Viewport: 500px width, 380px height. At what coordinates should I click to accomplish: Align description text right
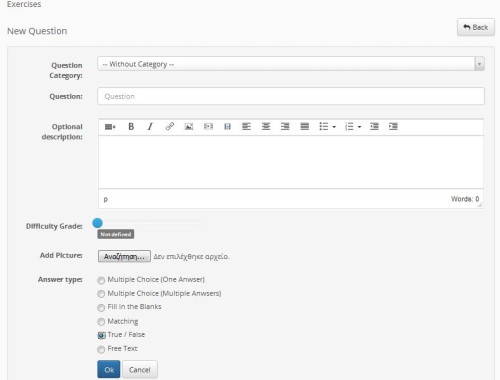pyautogui.click(x=285, y=126)
